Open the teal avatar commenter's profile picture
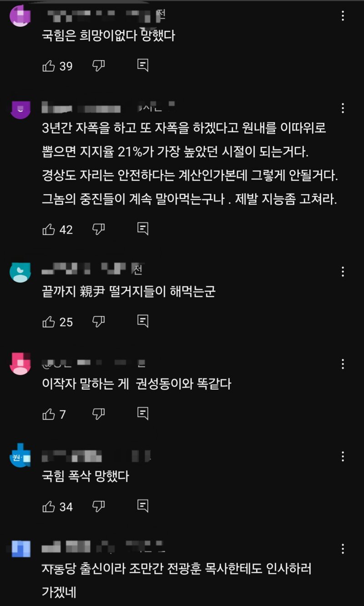Image resolution: width=364 pixels, height=606 pixels. pos(20,273)
